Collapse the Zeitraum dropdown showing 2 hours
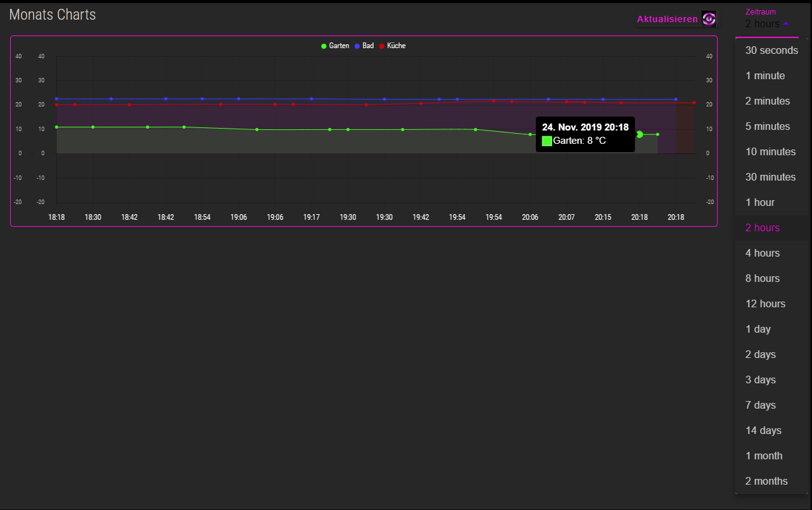The height and width of the screenshot is (510, 812). (767, 23)
